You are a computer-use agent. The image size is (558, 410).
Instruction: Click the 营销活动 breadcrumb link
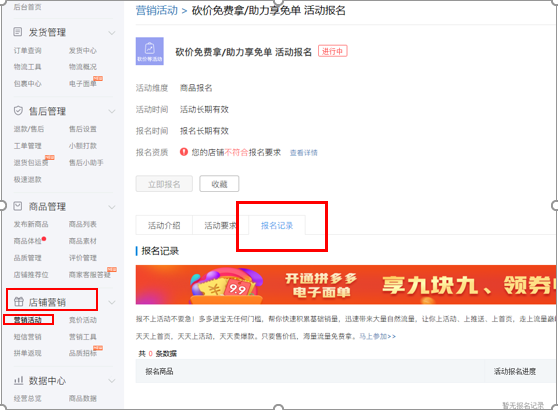(157, 10)
